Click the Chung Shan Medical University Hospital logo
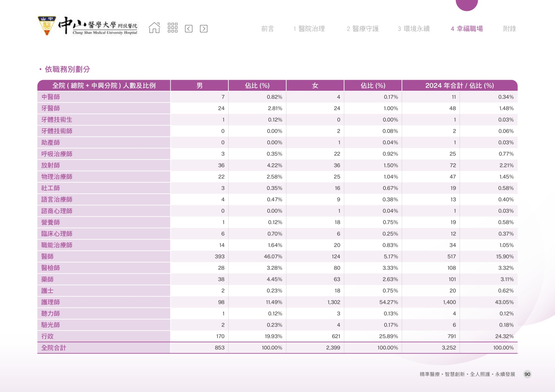Image resolution: width=555 pixels, height=392 pixels. pos(88,26)
